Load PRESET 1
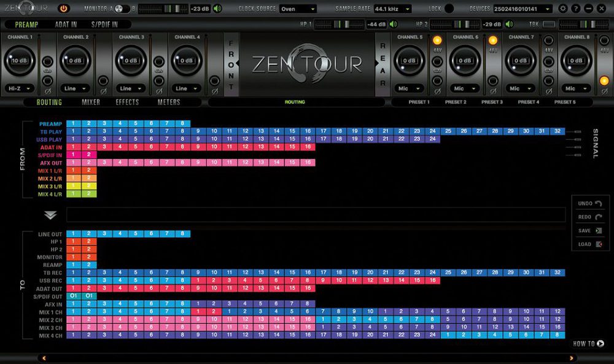This screenshot has width=614, height=364. click(419, 102)
